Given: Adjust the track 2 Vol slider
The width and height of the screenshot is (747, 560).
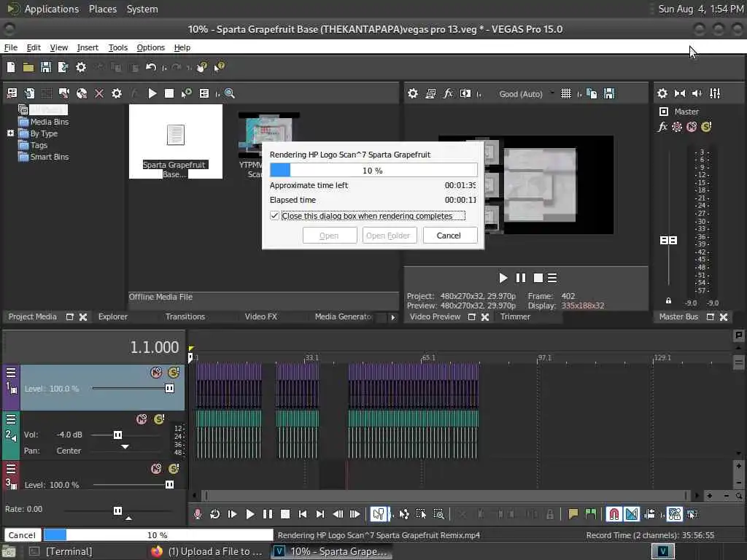Looking at the screenshot, I should pyautogui.click(x=117, y=435).
